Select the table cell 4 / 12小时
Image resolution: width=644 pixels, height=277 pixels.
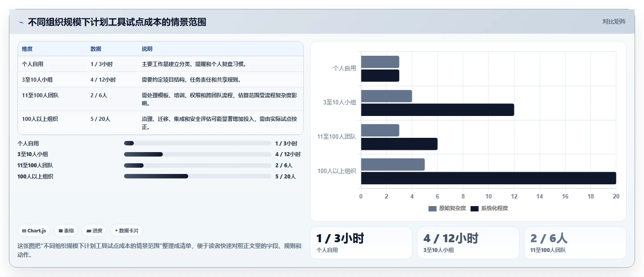(x=103, y=79)
